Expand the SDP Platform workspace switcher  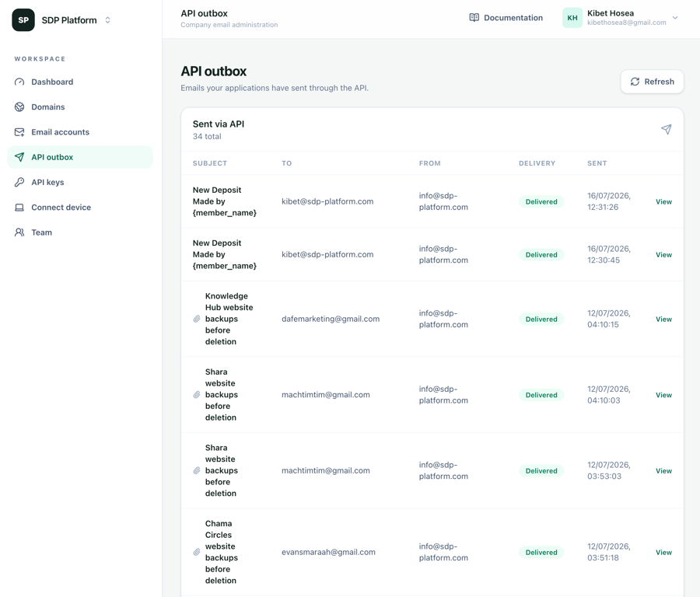tap(107, 20)
